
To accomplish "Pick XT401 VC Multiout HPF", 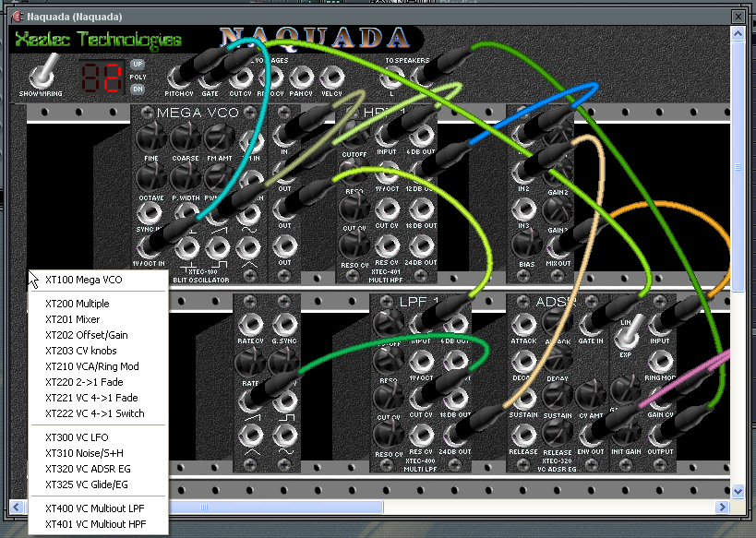I will point(95,524).
